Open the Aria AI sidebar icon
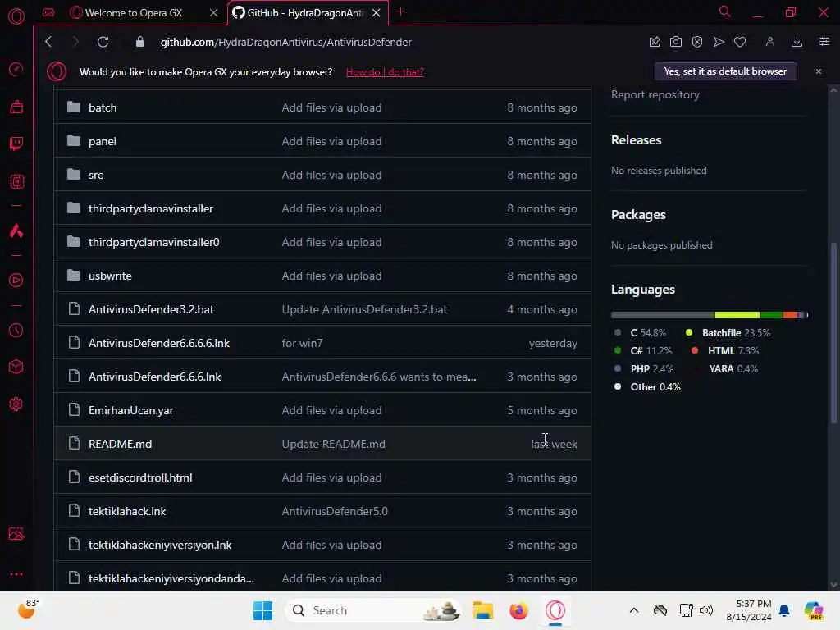The image size is (840, 630). click(x=16, y=231)
